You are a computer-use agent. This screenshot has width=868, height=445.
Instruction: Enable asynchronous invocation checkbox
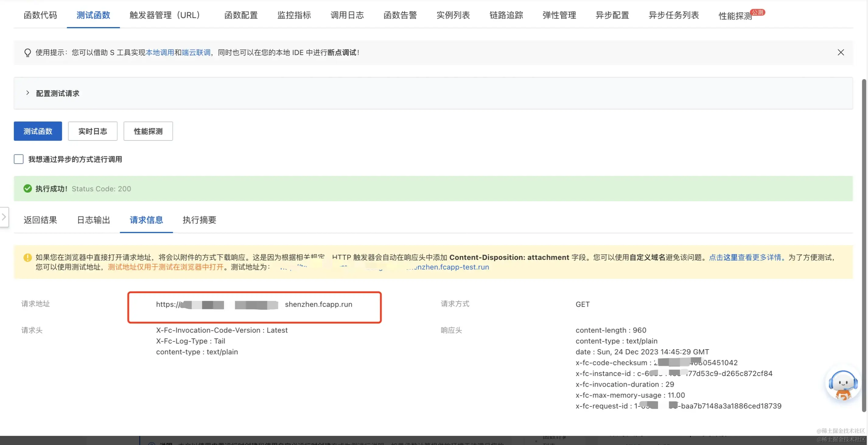pos(19,159)
